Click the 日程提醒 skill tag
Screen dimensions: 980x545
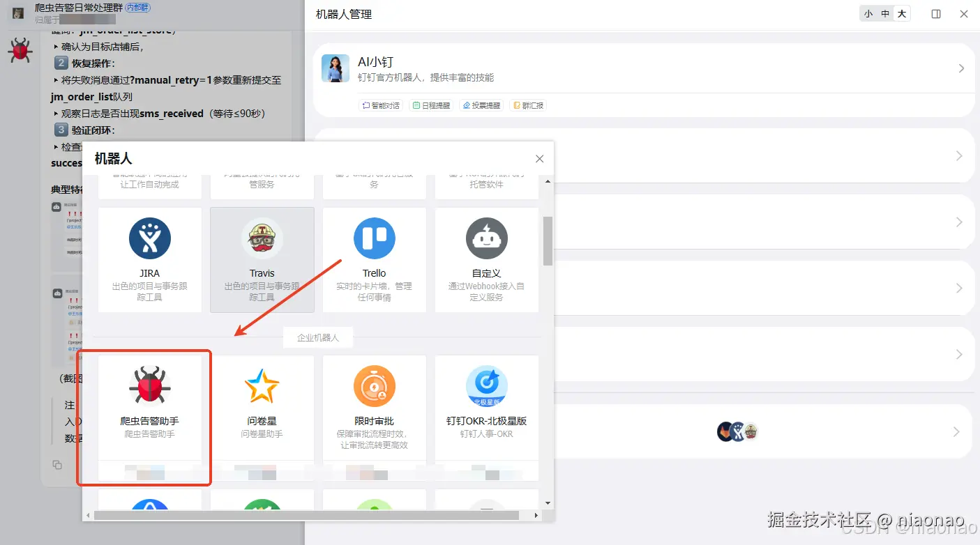[431, 106]
